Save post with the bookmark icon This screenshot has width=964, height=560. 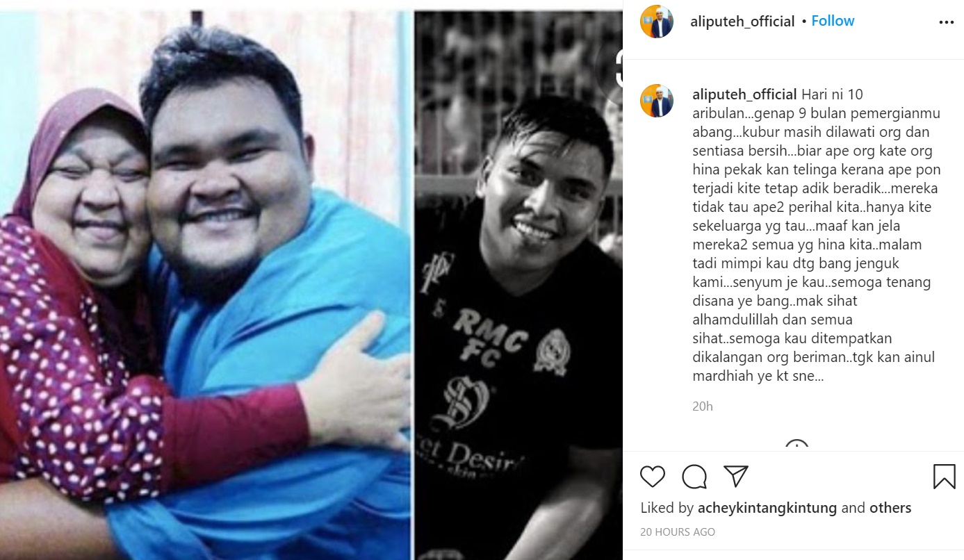(x=944, y=477)
